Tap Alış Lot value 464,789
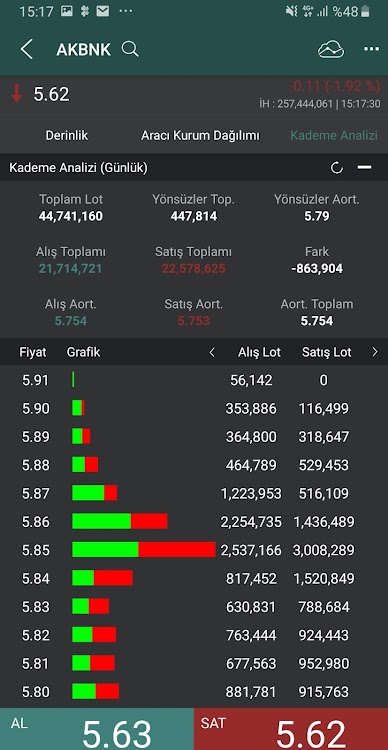The width and height of the screenshot is (388, 750). (251, 465)
